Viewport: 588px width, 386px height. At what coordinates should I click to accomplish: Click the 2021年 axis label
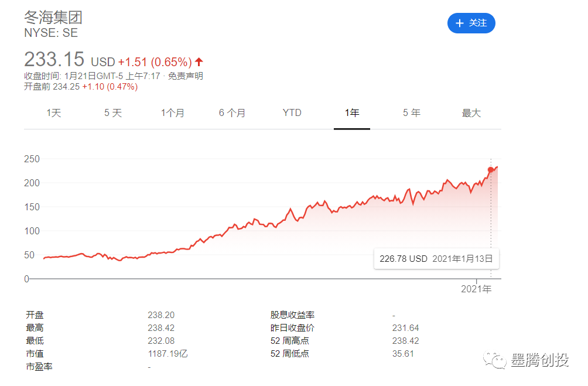[x=476, y=289]
